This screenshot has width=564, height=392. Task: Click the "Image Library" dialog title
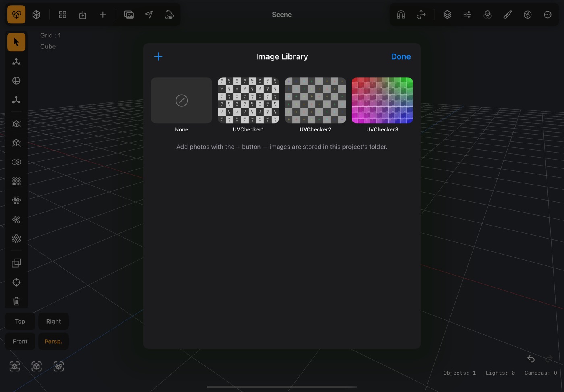282,56
